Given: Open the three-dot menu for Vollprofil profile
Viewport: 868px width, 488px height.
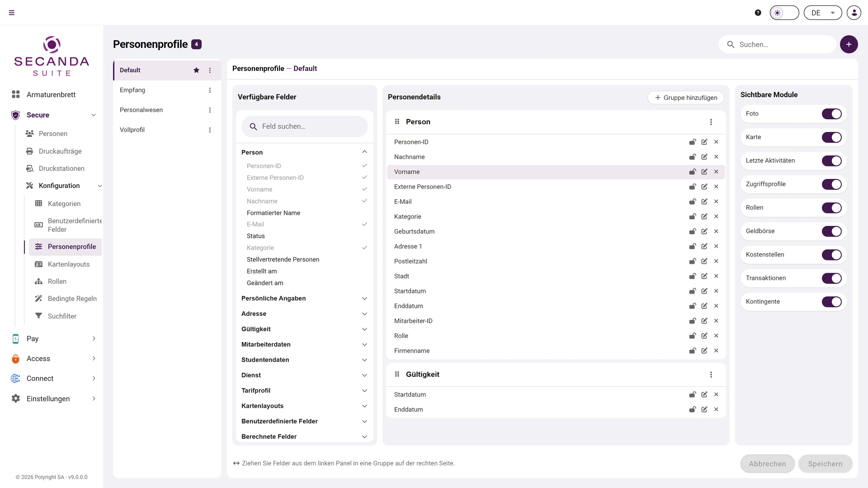Looking at the screenshot, I should point(210,130).
